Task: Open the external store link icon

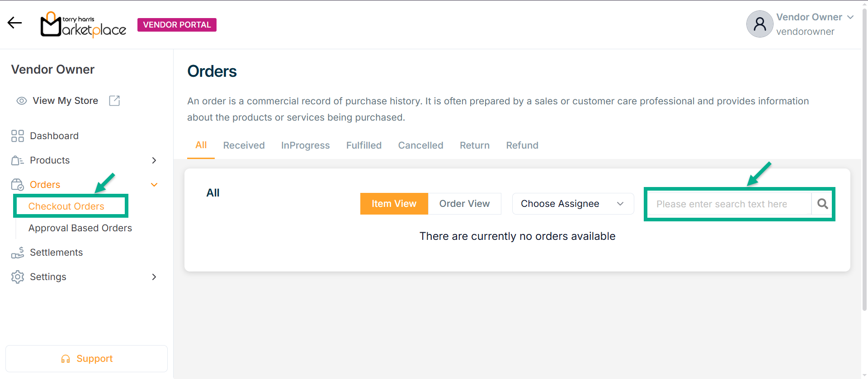Action: 114,101
